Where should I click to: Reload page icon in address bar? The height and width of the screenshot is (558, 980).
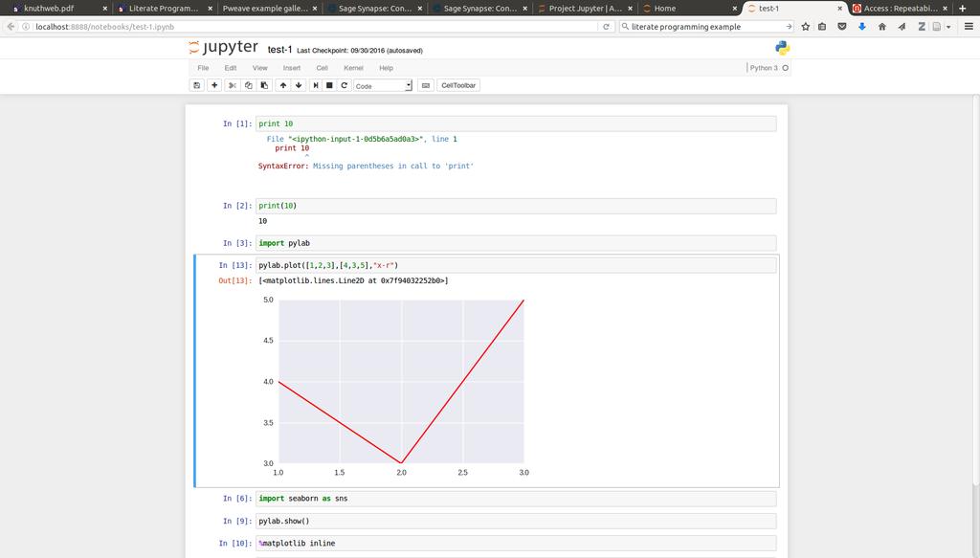tap(606, 27)
